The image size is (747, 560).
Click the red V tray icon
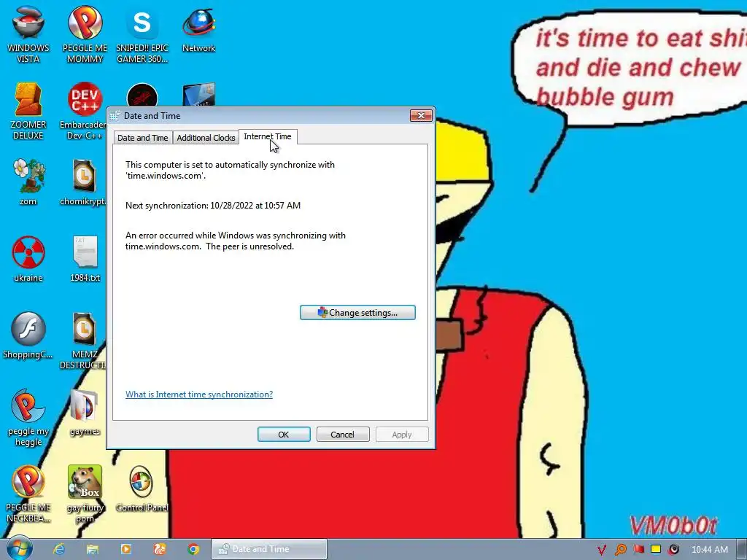(x=602, y=550)
